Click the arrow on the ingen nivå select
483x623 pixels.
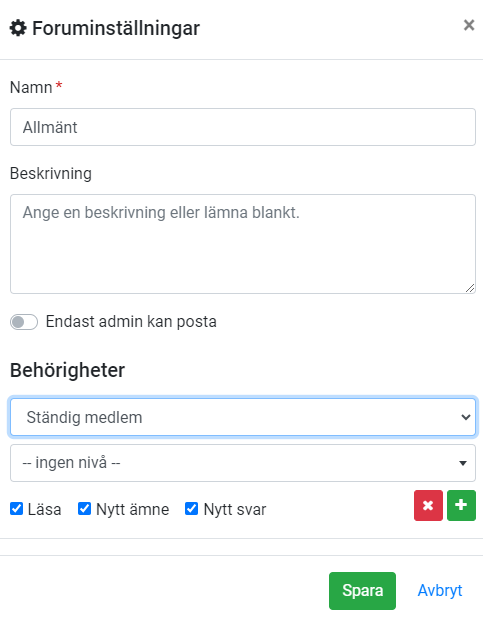463,463
